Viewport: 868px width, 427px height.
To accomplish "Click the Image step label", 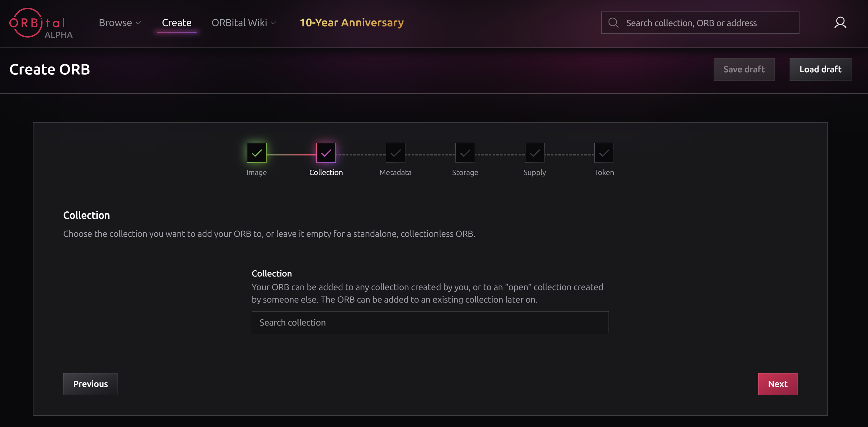I will click(256, 172).
